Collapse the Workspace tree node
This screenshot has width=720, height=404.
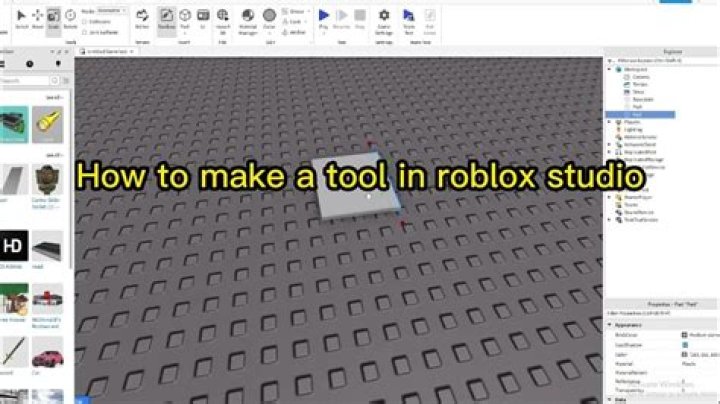coord(610,69)
